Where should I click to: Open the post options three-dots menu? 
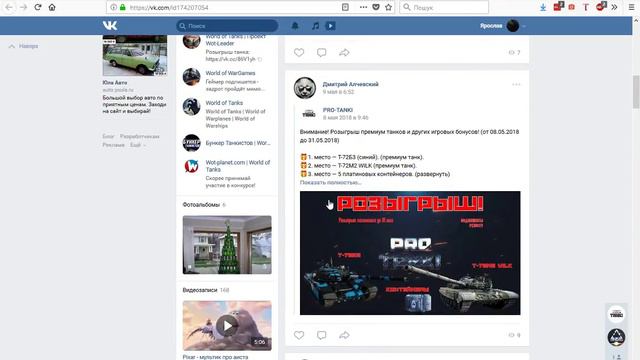coord(516,84)
